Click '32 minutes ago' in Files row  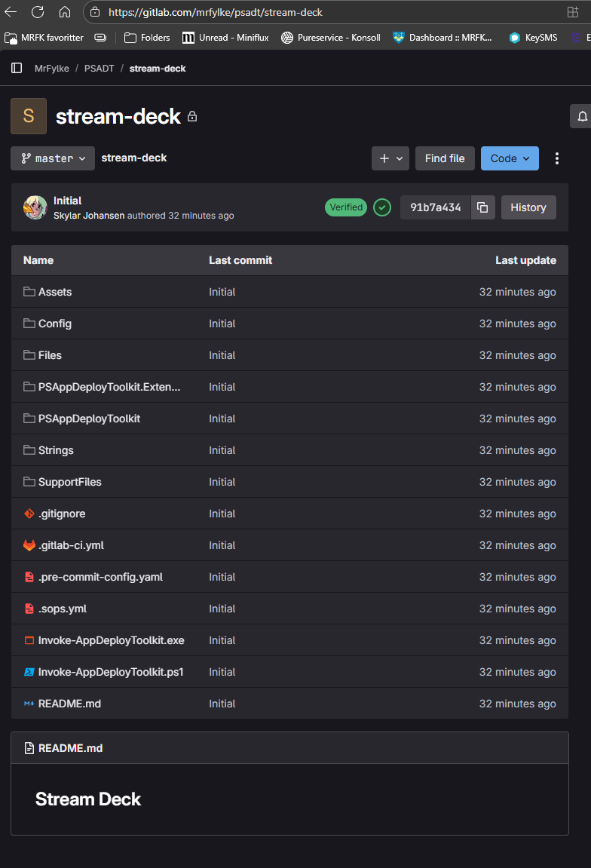(x=517, y=355)
